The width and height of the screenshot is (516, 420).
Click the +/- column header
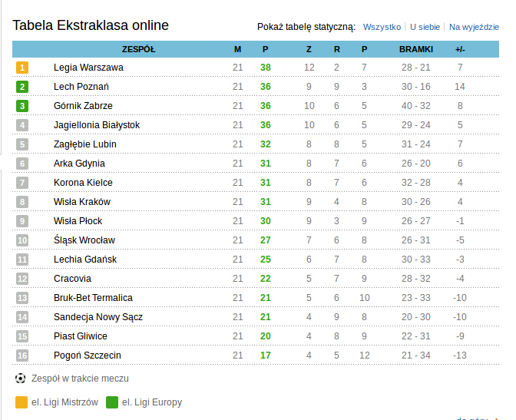[x=460, y=49]
